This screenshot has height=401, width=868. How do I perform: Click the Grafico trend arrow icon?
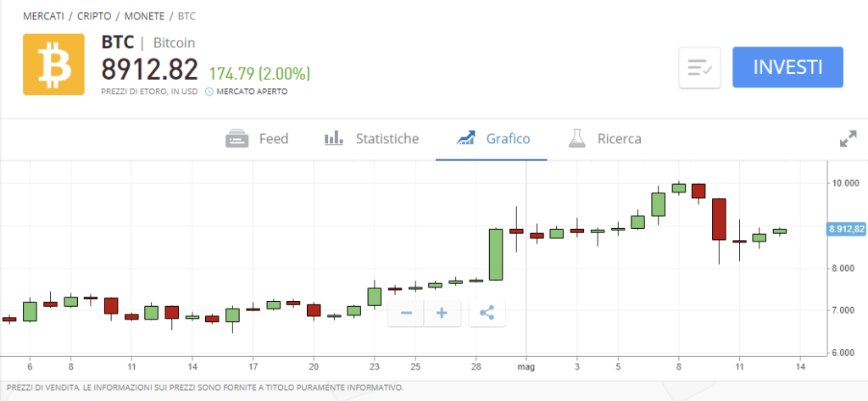pyautogui.click(x=465, y=138)
